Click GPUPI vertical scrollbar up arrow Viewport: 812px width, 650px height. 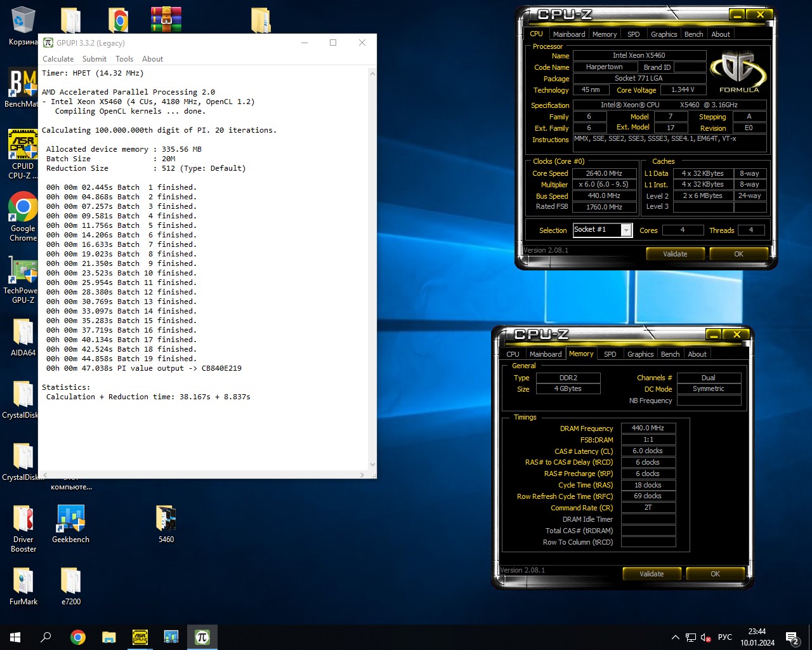pyautogui.click(x=372, y=74)
